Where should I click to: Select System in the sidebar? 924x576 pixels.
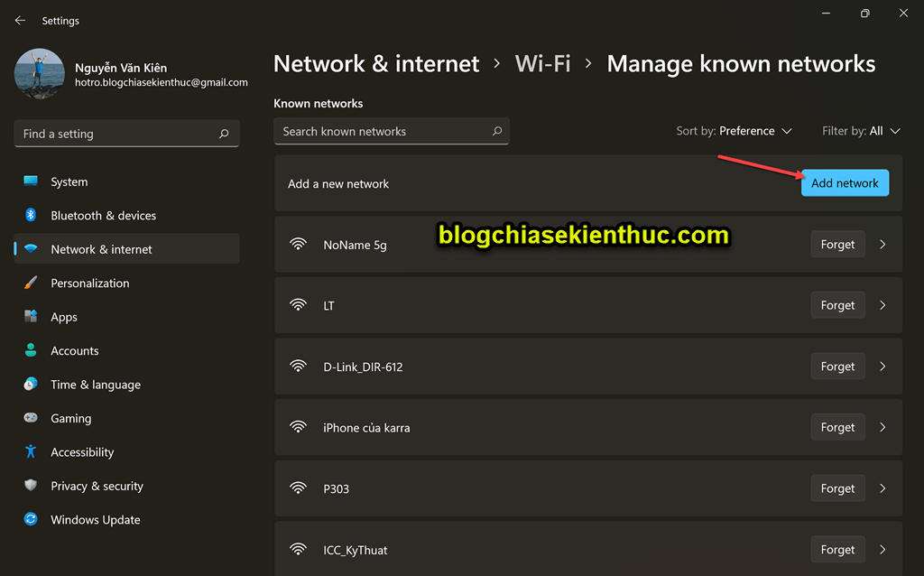(126, 181)
